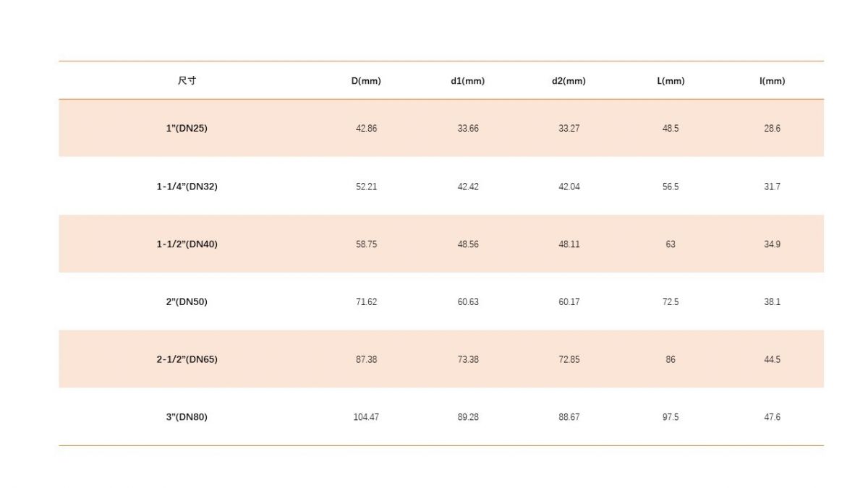Select the 2"(DN50) row label

click(x=187, y=302)
